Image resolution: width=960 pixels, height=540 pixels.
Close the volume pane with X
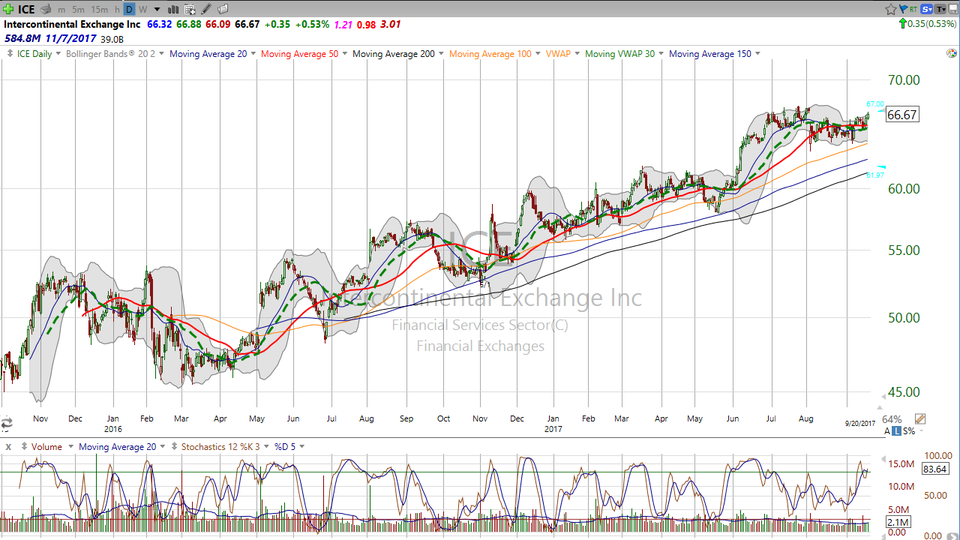pyautogui.click(x=9, y=448)
